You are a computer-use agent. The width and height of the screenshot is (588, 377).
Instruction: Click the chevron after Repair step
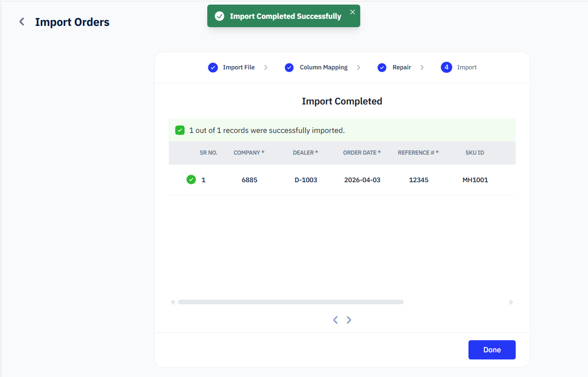click(422, 68)
